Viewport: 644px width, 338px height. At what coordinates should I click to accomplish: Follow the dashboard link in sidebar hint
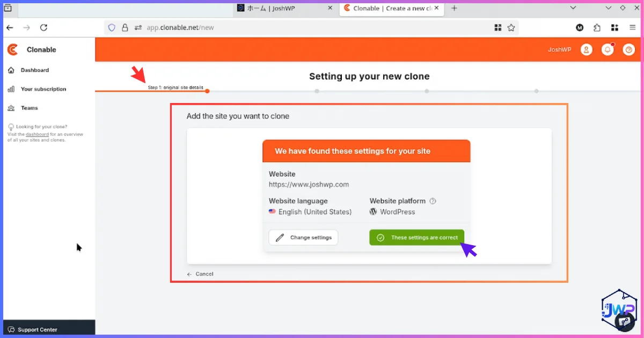[37, 135]
